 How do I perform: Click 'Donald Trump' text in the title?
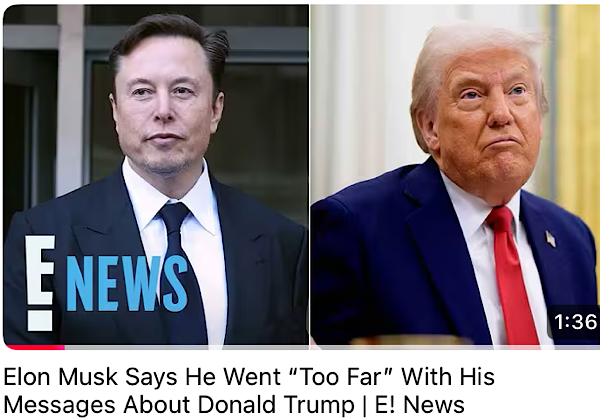pos(276,405)
